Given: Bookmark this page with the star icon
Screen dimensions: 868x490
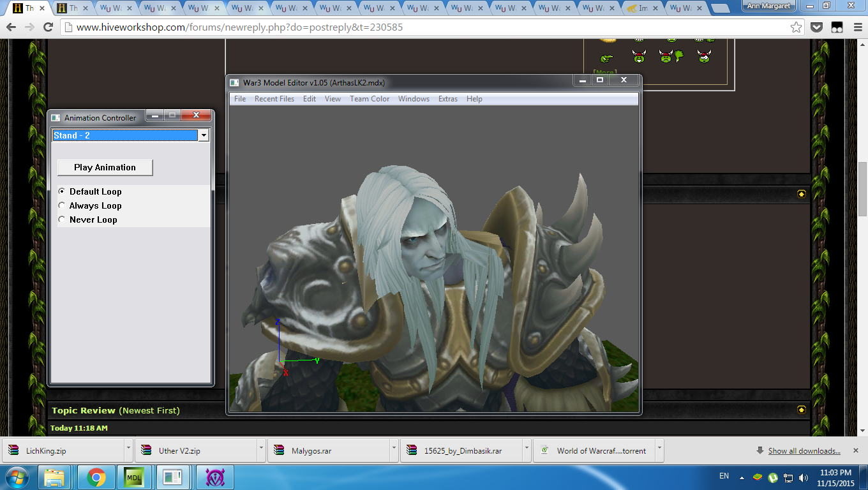Looking at the screenshot, I should pyautogui.click(x=796, y=27).
